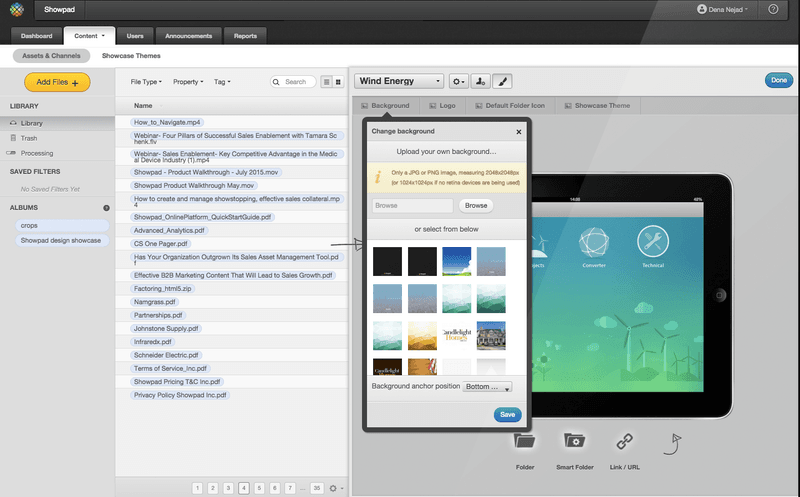Expand the Tag filter dropdown
The image size is (800, 497).
point(222,82)
